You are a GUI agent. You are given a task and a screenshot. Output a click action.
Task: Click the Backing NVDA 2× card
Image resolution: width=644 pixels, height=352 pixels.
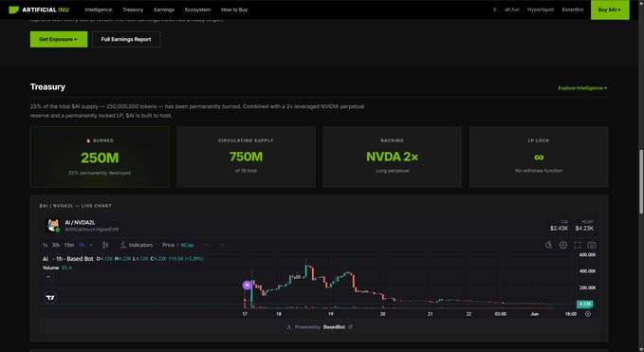[x=393, y=157]
